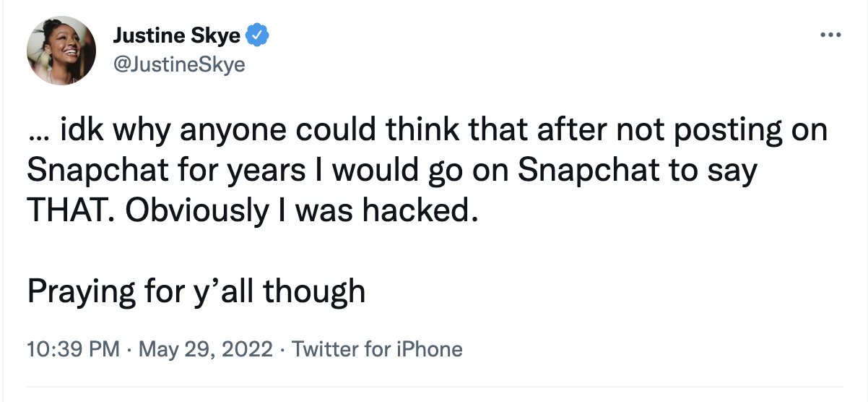This screenshot has width=868, height=402.
Task: Click the line "Praying for y'all though"
Action: [196, 290]
